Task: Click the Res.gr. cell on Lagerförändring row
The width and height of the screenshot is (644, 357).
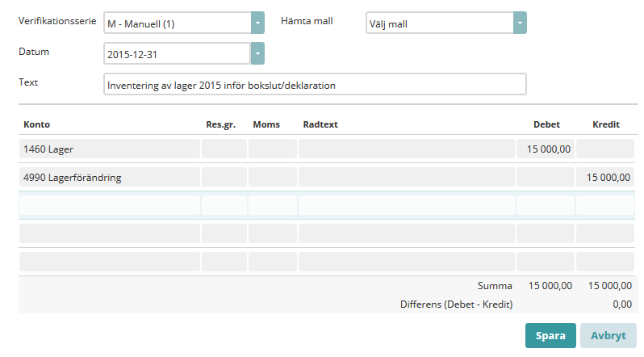Action: pyautogui.click(x=224, y=177)
